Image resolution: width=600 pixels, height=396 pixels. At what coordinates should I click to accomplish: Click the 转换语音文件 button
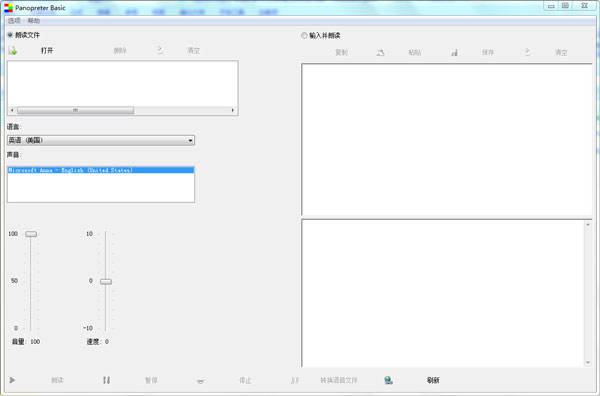(339, 380)
